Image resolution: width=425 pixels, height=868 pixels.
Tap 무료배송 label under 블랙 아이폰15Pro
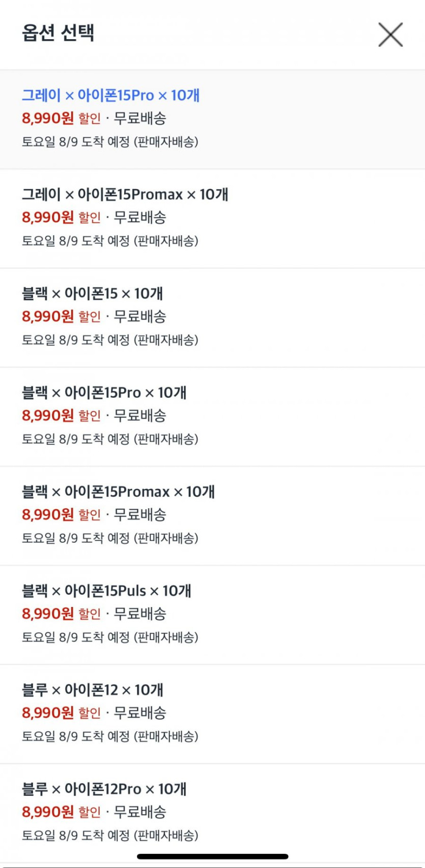click(140, 416)
